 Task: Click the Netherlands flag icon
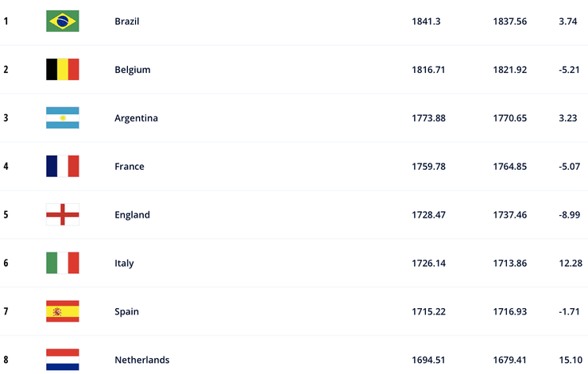pos(62,360)
